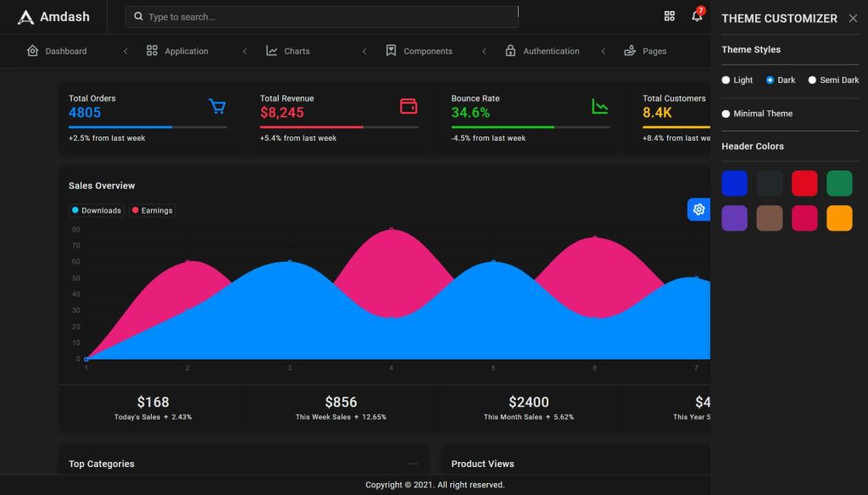The width and height of the screenshot is (868, 495).
Task: Select the Dark theme style
Action: (x=770, y=80)
